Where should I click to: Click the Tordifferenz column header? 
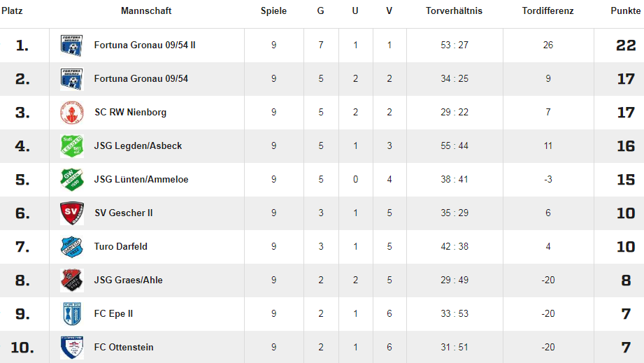click(548, 11)
